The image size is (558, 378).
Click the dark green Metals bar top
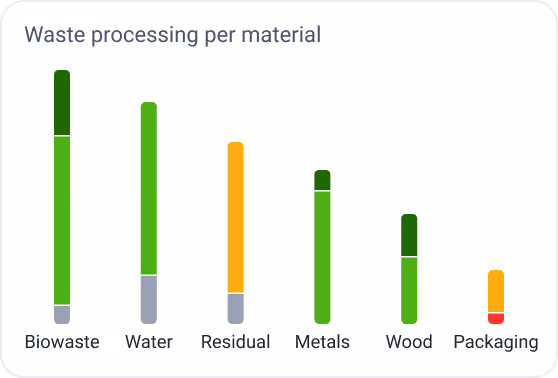[322, 180]
